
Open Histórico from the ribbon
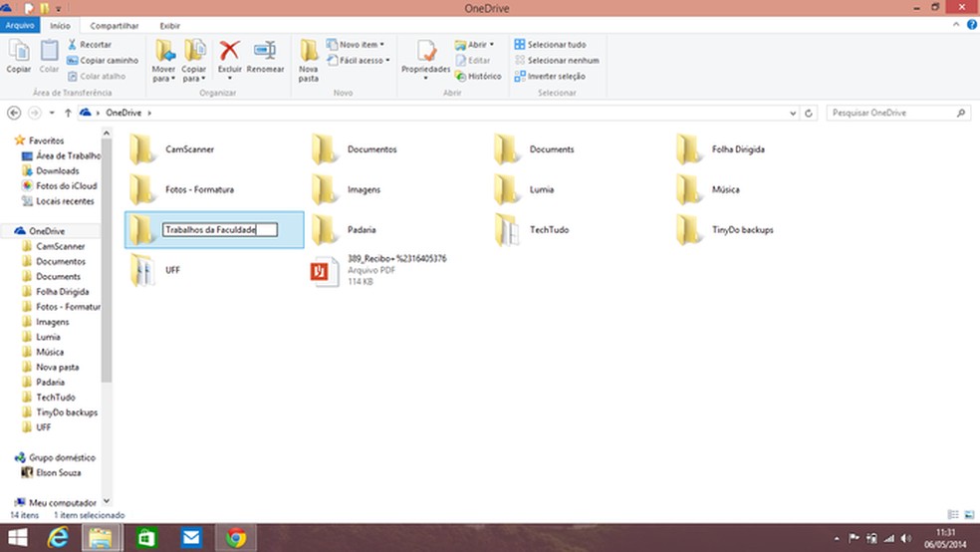coord(478,77)
